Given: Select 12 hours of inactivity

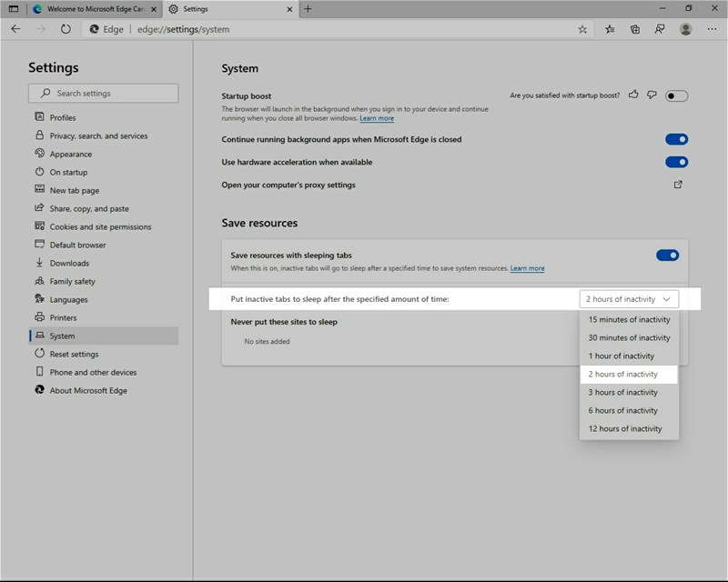Looking at the screenshot, I should coord(629,428).
